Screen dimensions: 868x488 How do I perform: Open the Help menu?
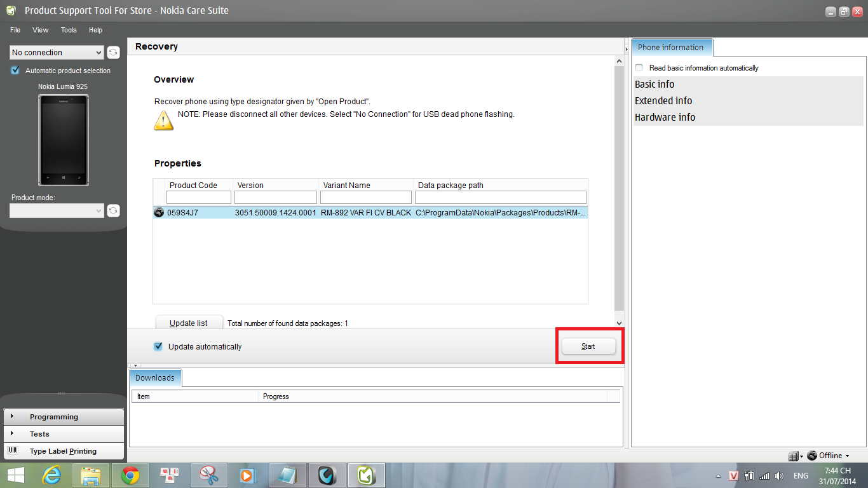95,30
